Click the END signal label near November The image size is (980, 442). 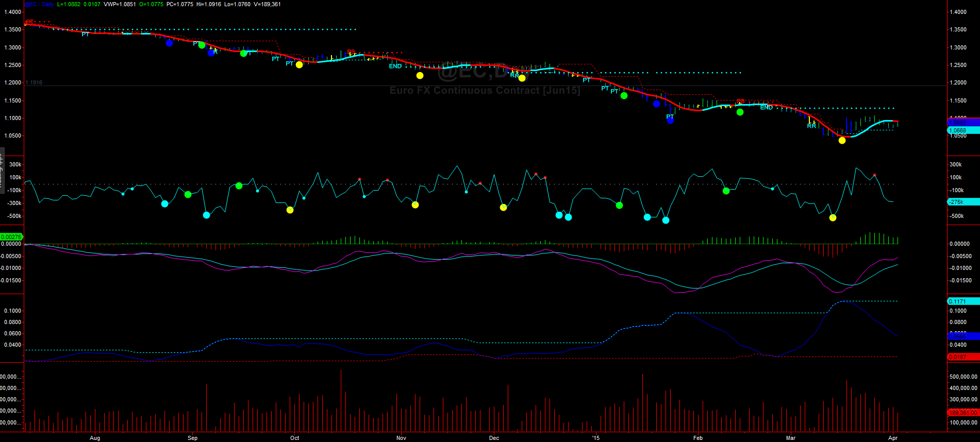pyautogui.click(x=395, y=66)
